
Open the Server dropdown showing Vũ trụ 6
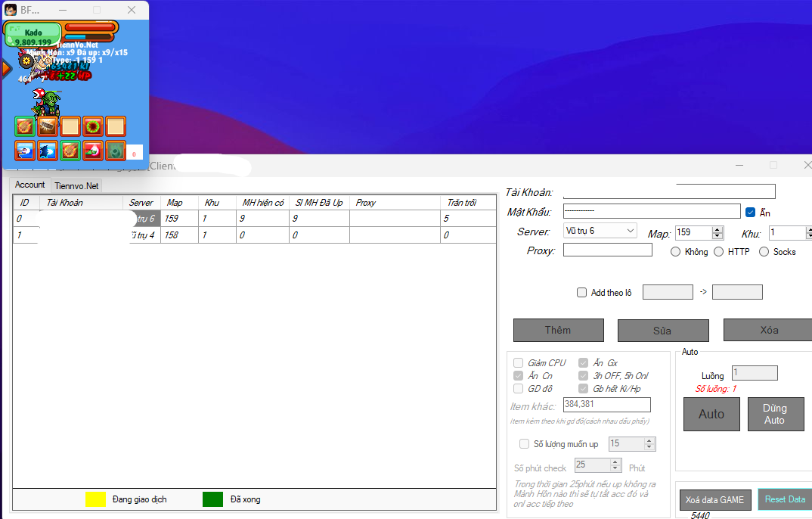[x=600, y=231]
